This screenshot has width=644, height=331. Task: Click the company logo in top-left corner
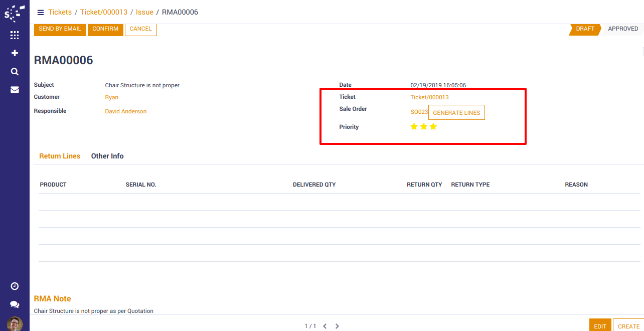pyautogui.click(x=15, y=12)
